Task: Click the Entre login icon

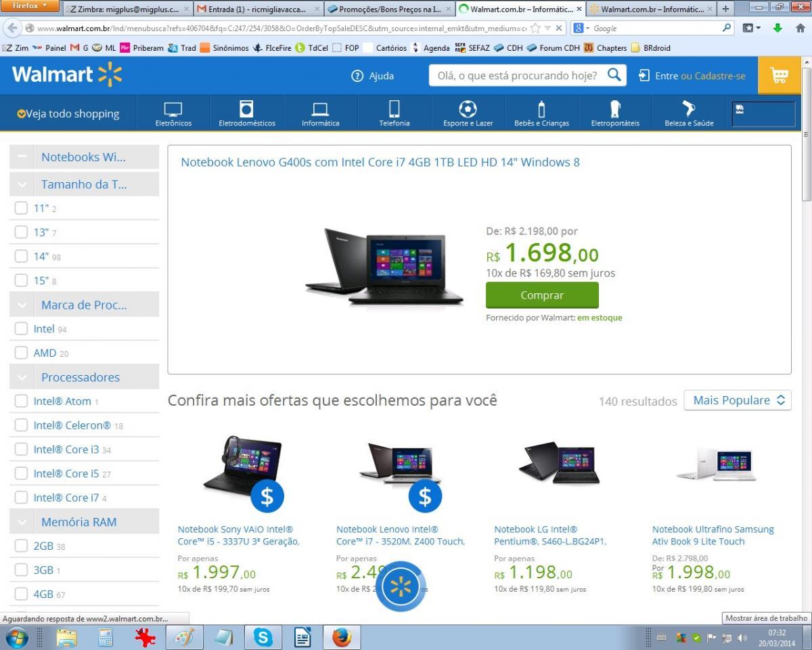Action: (x=644, y=76)
